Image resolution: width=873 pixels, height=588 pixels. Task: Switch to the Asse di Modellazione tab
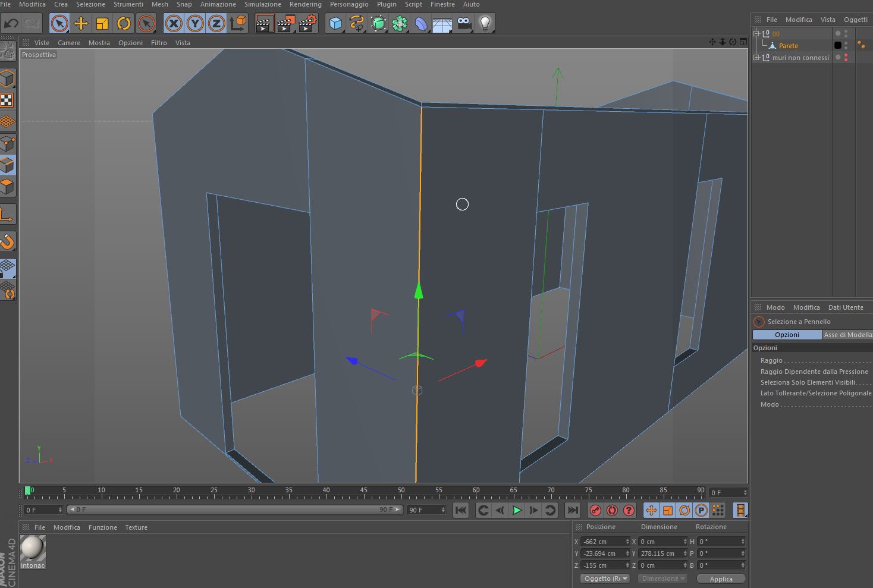click(847, 335)
